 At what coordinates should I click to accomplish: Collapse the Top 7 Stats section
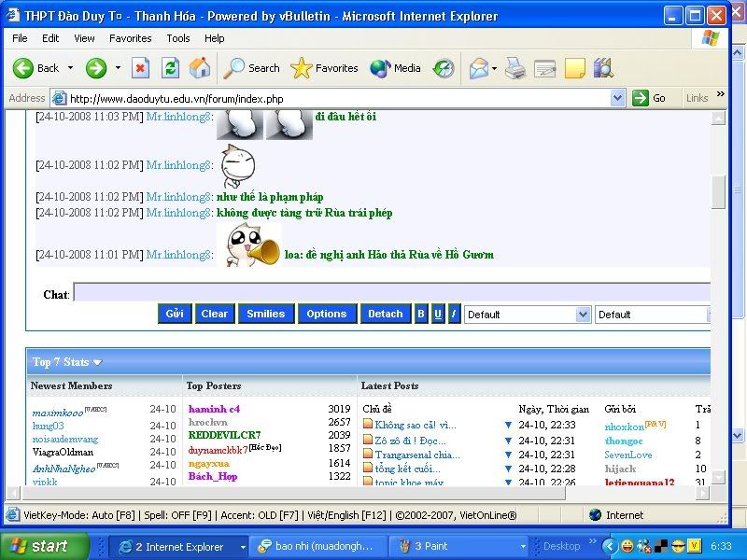point(97,362)
